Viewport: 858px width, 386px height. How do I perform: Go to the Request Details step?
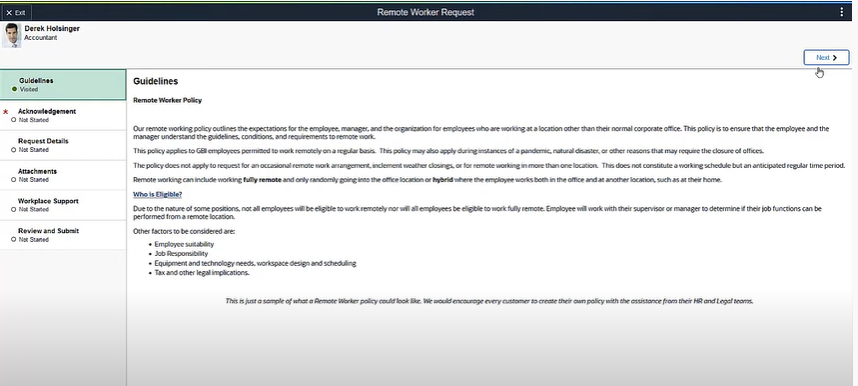click(x=63, y=145)
